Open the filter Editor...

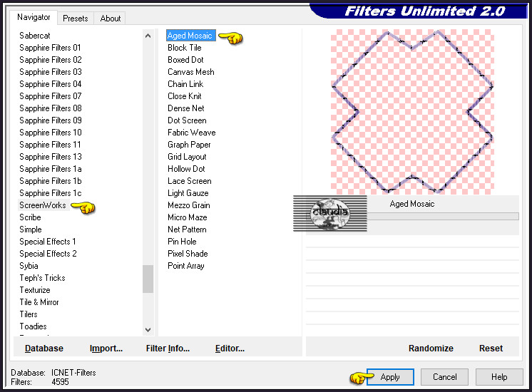point(230,349)
